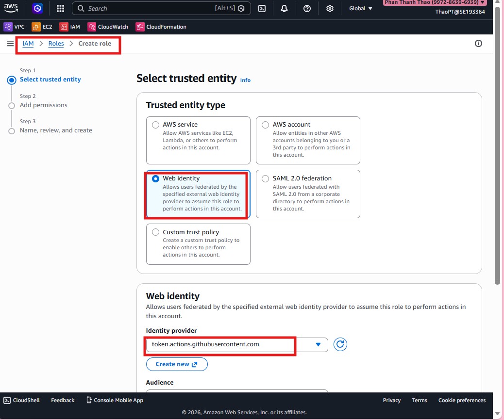Click the AWS logo home icon

tap(11, 8)
